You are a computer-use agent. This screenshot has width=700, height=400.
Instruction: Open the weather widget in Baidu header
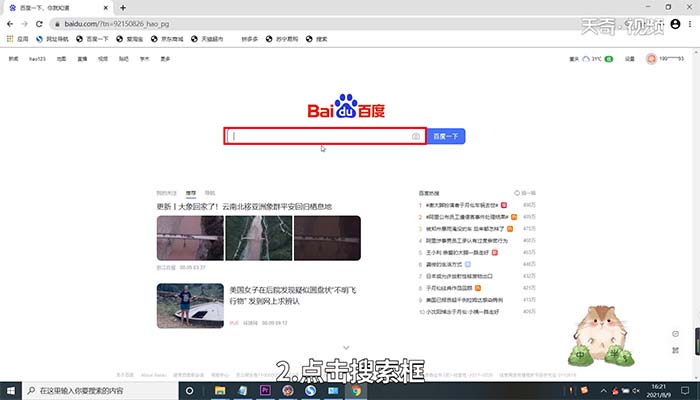pos(591,59)
